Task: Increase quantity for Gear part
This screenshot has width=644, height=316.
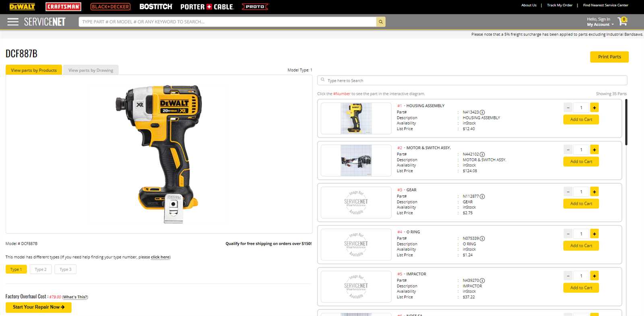Action: [594, 192]
